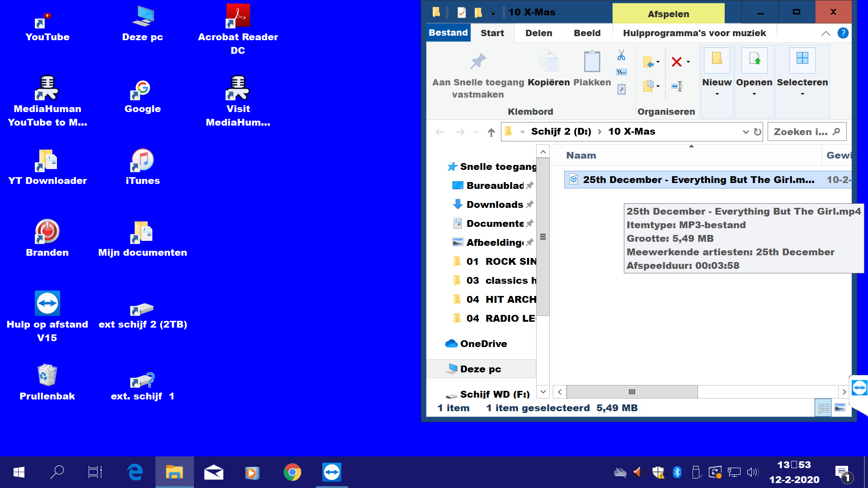The height and width of the screenshot is (488, 868).
Task: Open Google Chrome in taskbar
Action: pyautogui.click(x=292, y=472)
